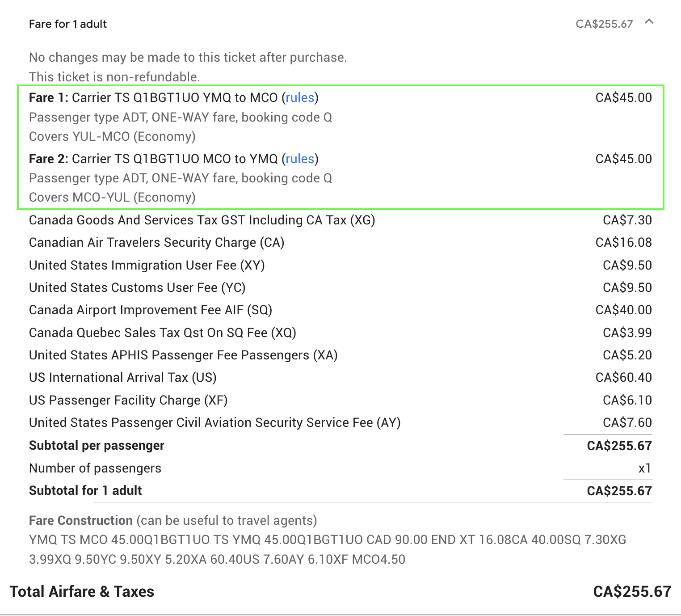Select the APHIS Passenger Fee line
Screen dimensions: 681x616
(183, 355)
